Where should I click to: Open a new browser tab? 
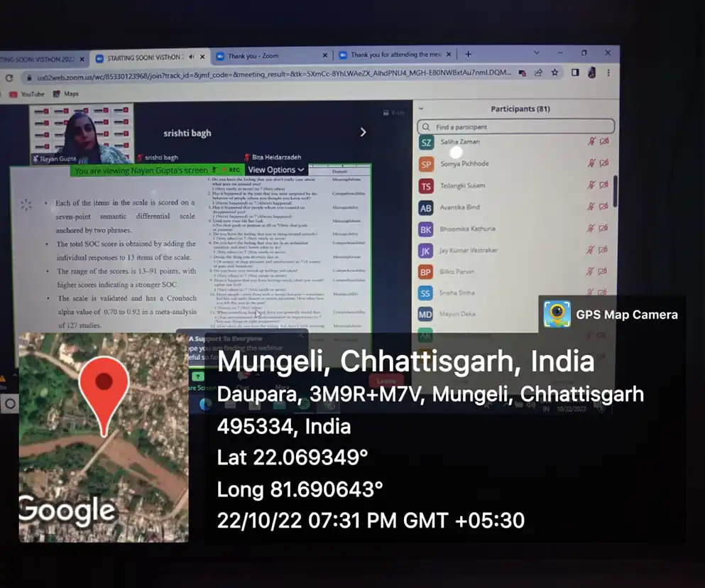pos(468,54)
